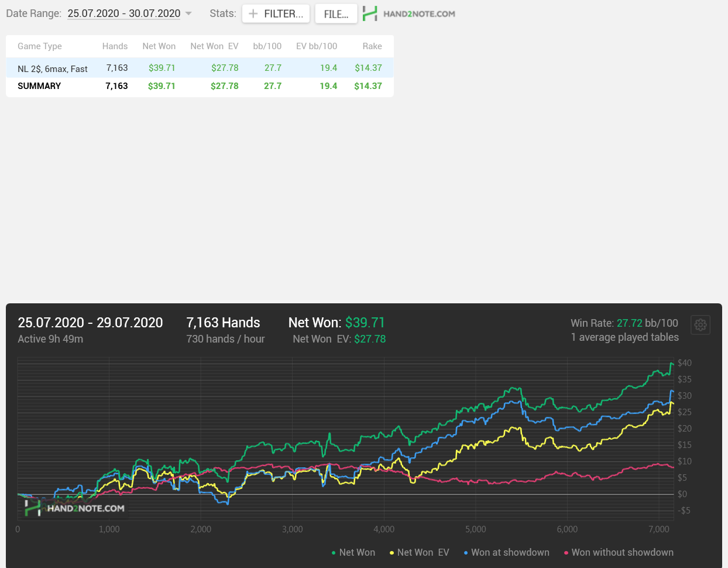
Task: Sort by EV bb/100 column header
Action: [x=317, y=46]
